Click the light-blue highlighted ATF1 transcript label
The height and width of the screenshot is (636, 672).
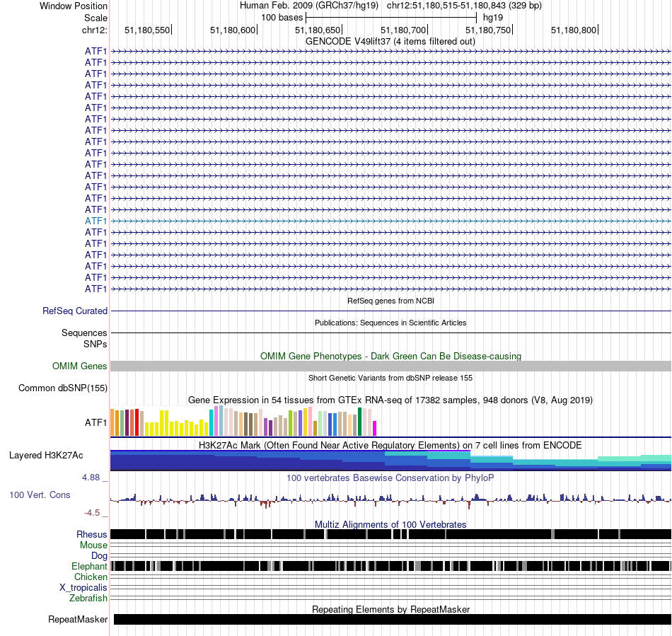point(95,221)
